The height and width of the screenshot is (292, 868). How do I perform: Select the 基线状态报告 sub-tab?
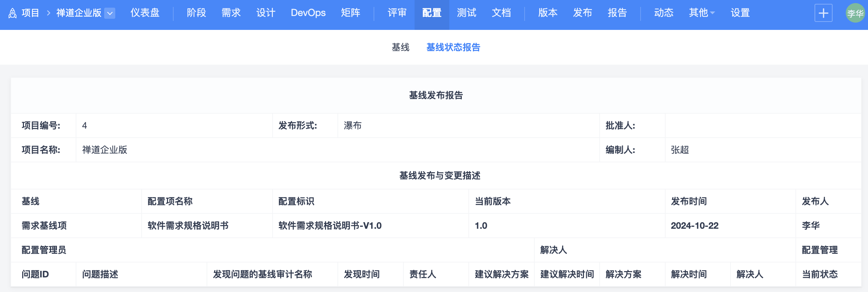[x=453, y=47]
